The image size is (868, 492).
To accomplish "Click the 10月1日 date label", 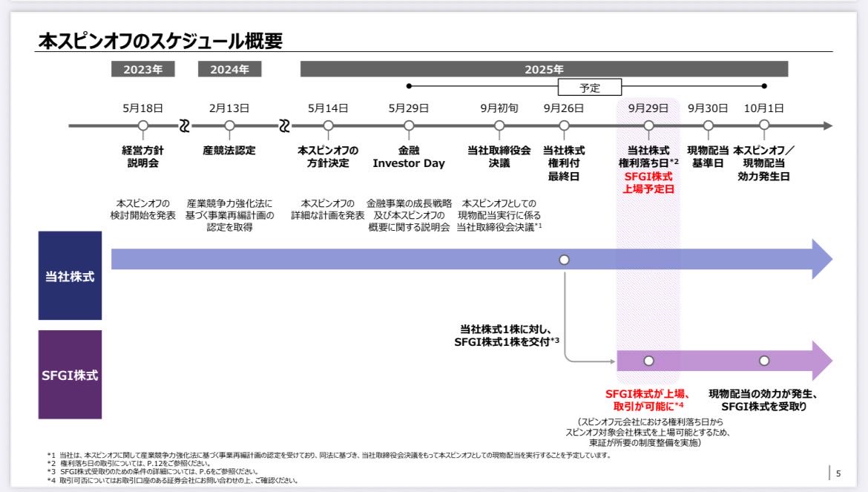I will pos(764,108).
